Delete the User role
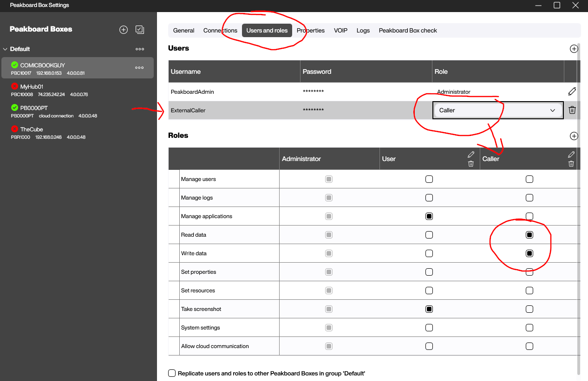 point(471,163)
